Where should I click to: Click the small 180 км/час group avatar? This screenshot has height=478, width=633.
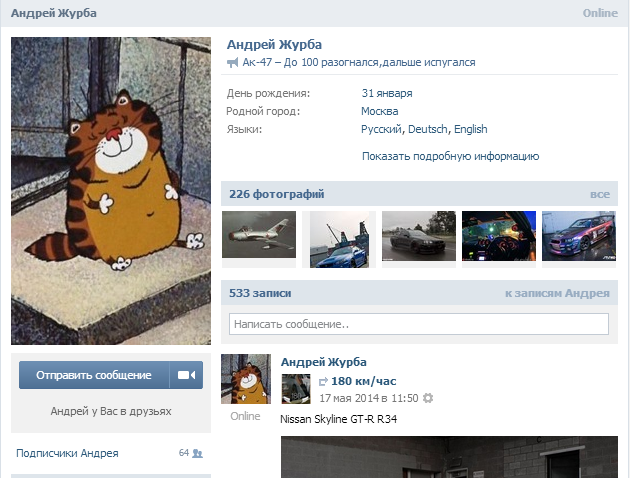click(296, 389)
